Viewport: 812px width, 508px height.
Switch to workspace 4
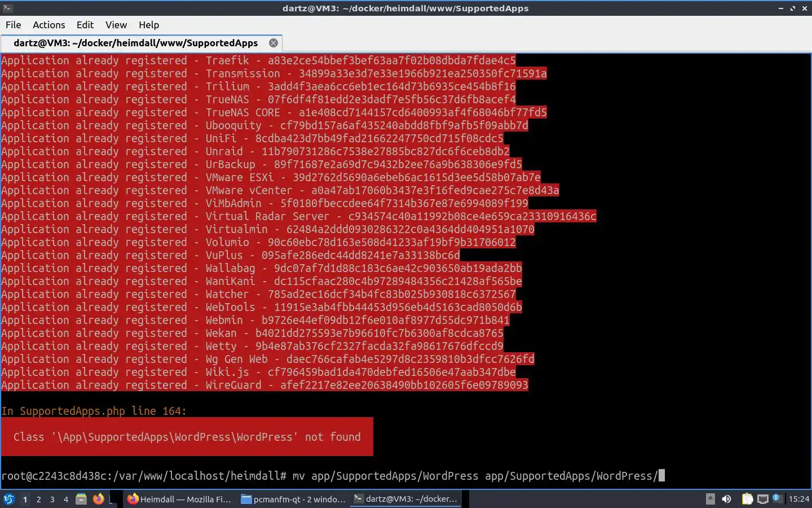(x=65, y=499)
